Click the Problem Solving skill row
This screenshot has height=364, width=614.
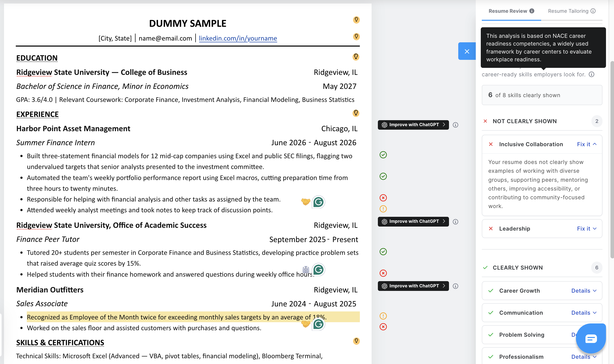pyautogui.click(x=542, y=335)
